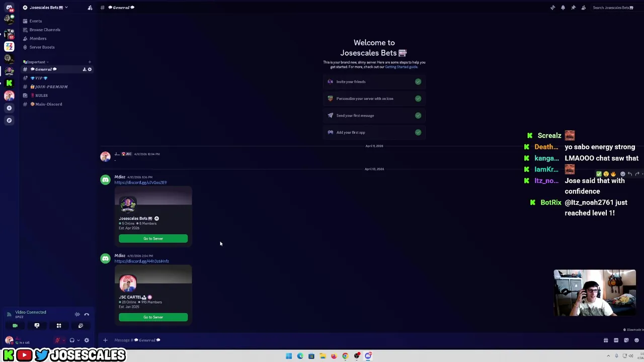
Task: Click create invite icon on General channel
Action: (85, 69)
